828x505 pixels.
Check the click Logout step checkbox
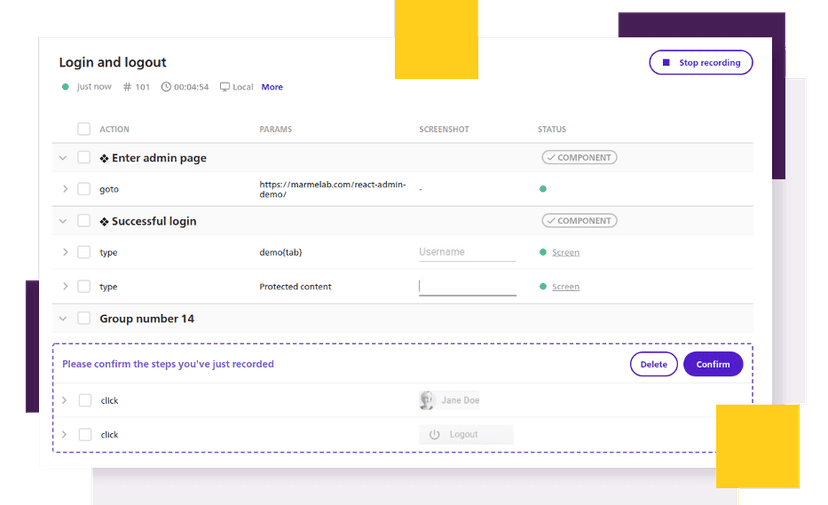[85, 435]
